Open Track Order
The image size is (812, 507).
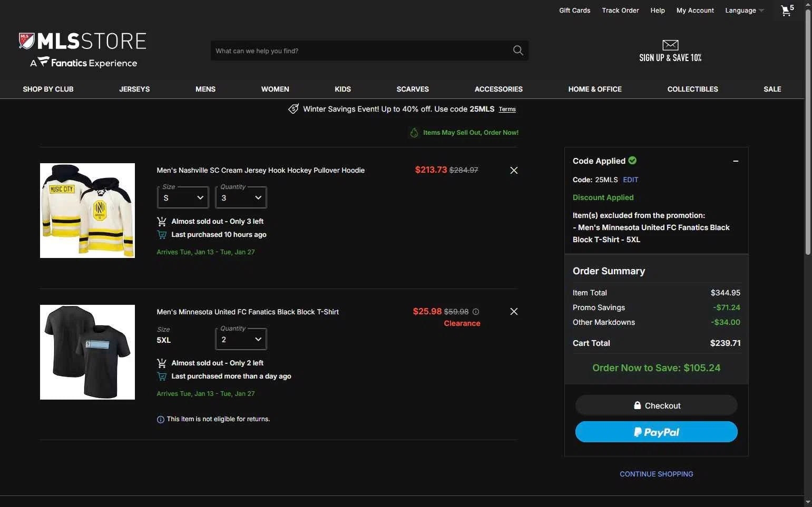click(620, 11)
